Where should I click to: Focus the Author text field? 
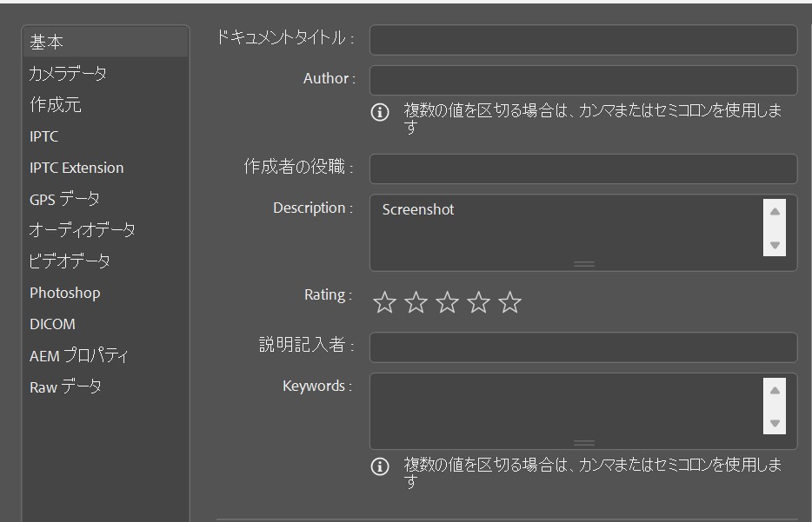(x=582, y=80)
